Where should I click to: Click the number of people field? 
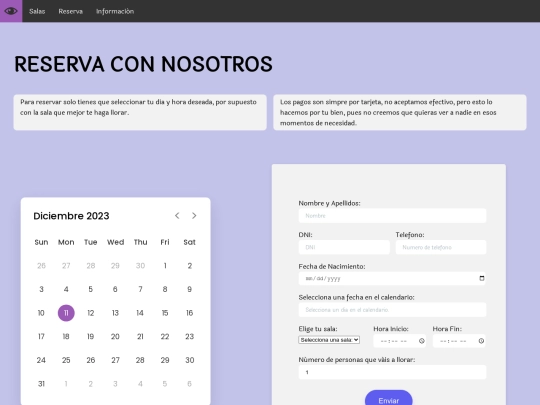pos(392,372)
